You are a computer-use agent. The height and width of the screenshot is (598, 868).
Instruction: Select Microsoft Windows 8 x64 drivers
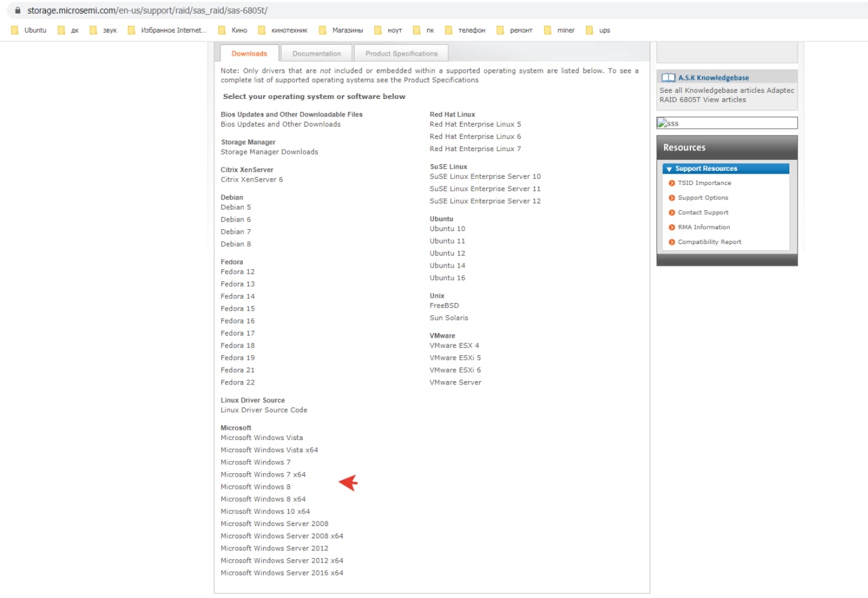coord(263,499)
